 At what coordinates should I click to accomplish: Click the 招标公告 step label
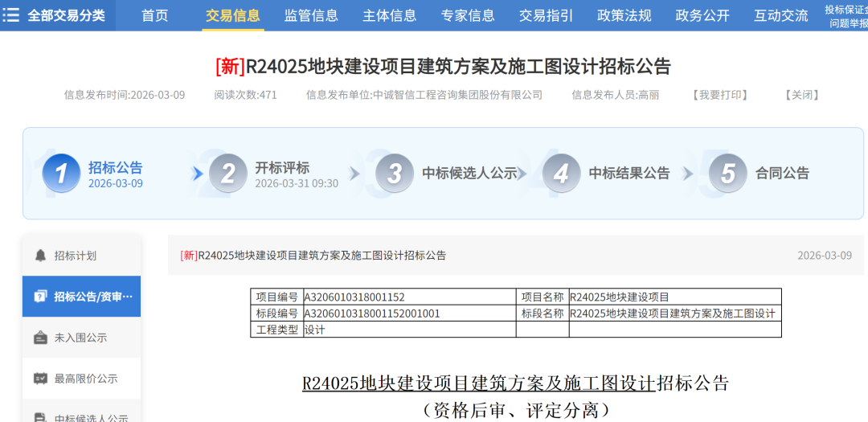pos(116,167)
